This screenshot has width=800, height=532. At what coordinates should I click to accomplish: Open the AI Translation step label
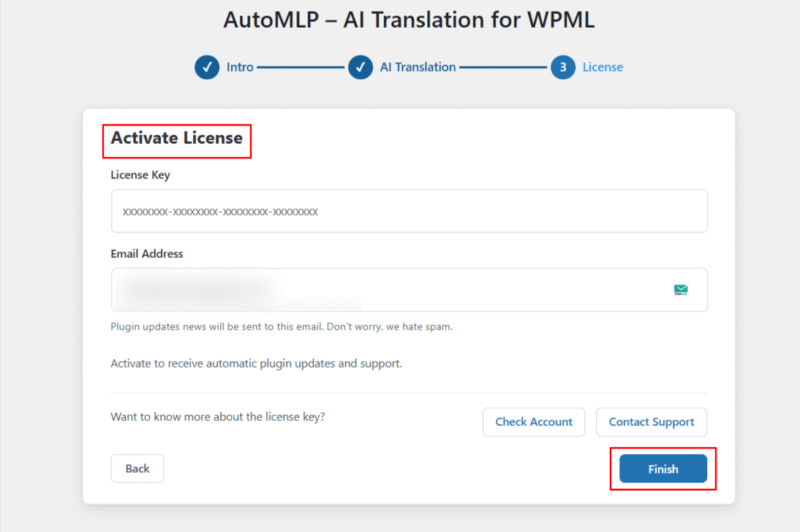[x=417, y=67]
